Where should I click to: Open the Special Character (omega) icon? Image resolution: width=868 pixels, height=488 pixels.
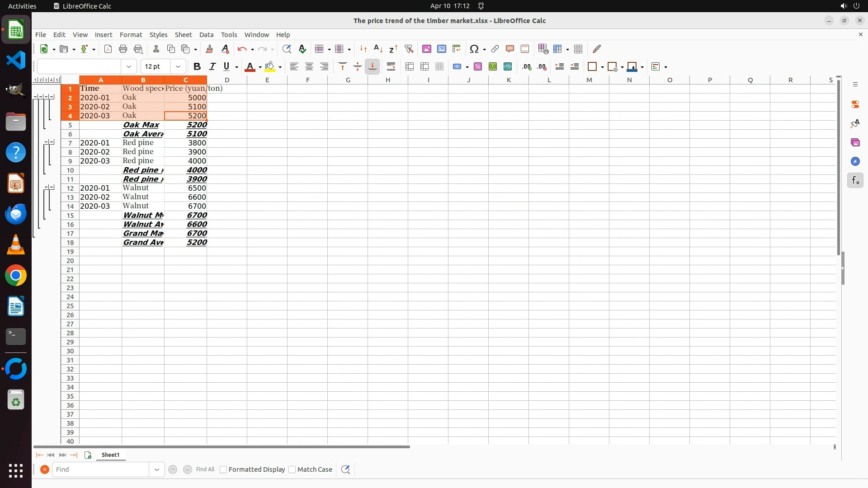click(x=474, y=49)
